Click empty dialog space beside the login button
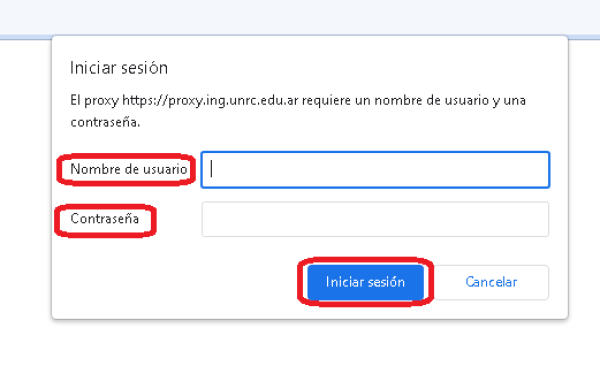Image resolution: width=600 pixels, height=366 pixels. 176,282
